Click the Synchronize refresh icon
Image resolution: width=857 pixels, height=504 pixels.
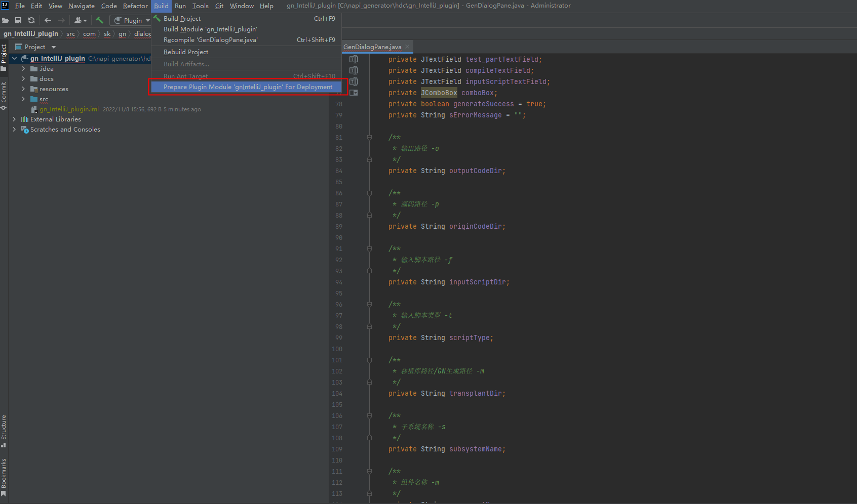pos(31,20)
